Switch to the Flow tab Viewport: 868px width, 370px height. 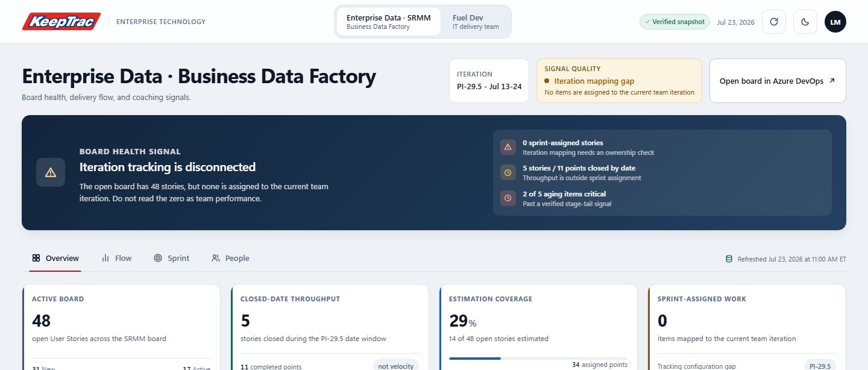click(x=116, y=258)
